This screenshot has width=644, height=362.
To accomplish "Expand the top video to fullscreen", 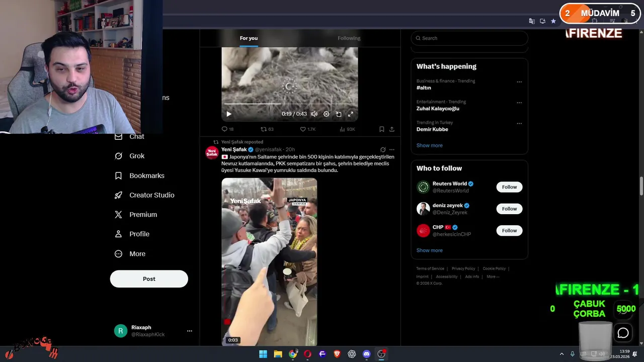I will click(x=351, y=114).
